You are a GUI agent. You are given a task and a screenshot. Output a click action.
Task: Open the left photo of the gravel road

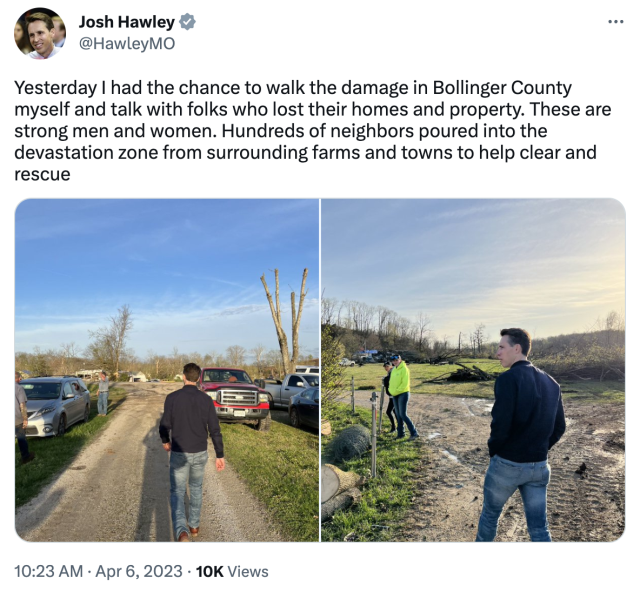tap(167, 370)
